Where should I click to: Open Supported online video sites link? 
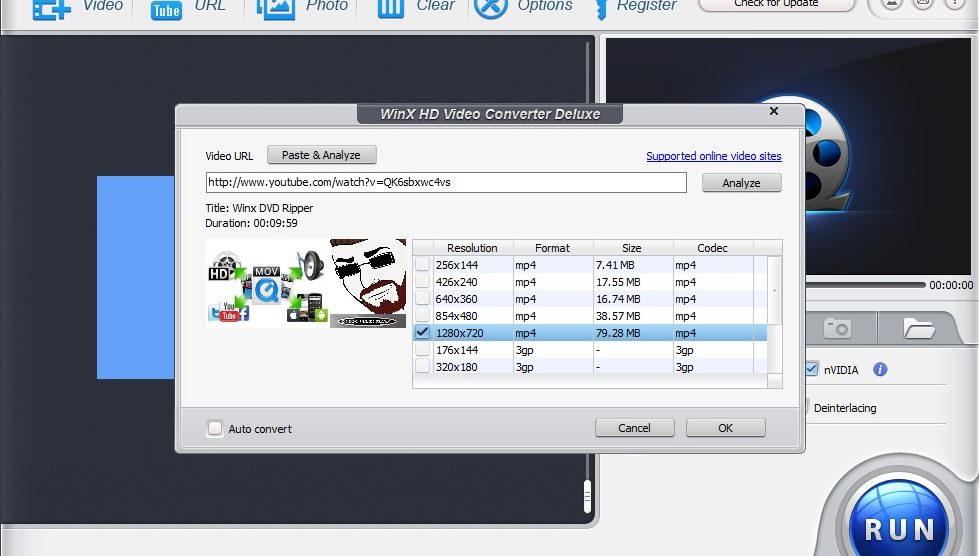[x=714, y=156]
